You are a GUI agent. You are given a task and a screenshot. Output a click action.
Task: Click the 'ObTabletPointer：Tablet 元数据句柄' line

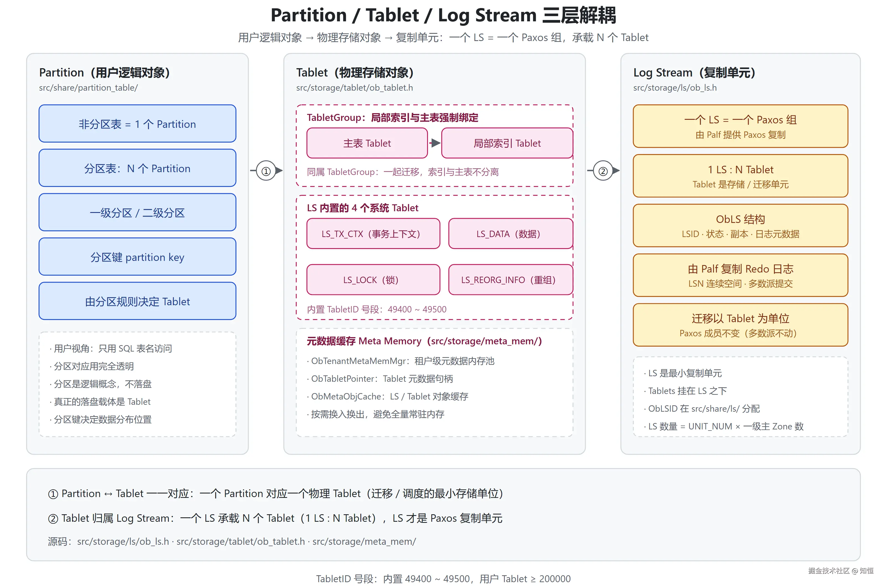(x=380, y=379)
